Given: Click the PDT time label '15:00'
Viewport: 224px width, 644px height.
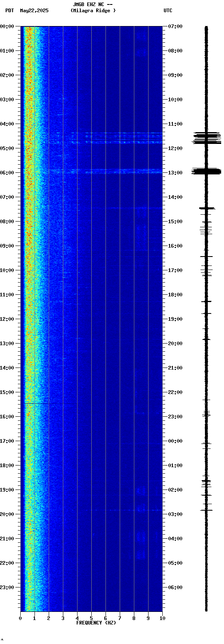Looking at the screenshot, I should coord(7,392).
